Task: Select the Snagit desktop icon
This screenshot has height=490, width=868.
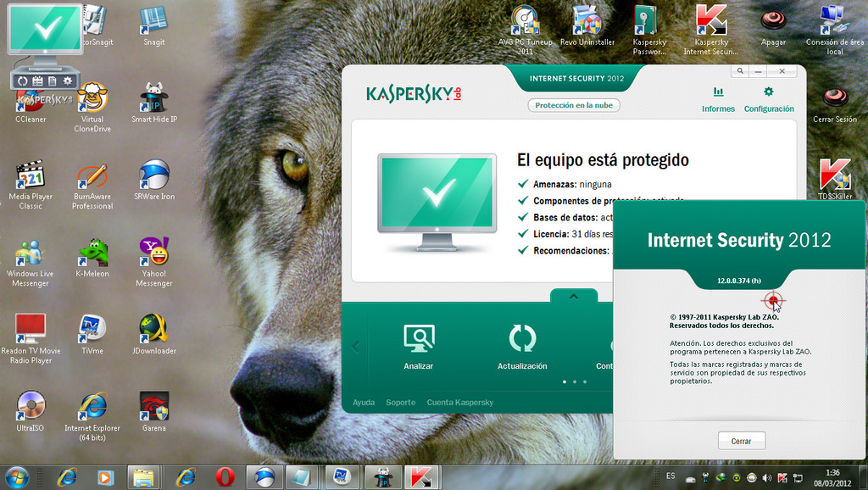Action: point(154,26)
